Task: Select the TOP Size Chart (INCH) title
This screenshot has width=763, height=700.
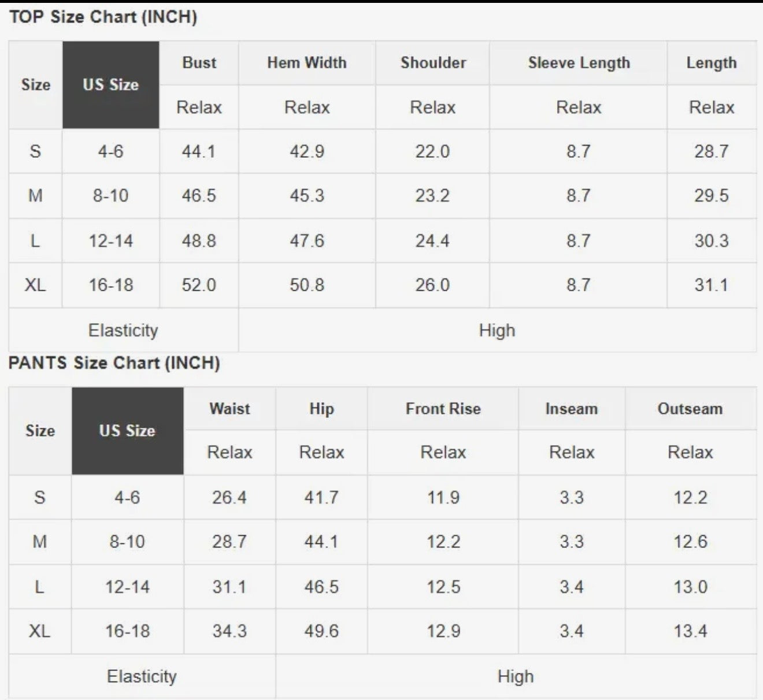Action: [x=103, y=17]
